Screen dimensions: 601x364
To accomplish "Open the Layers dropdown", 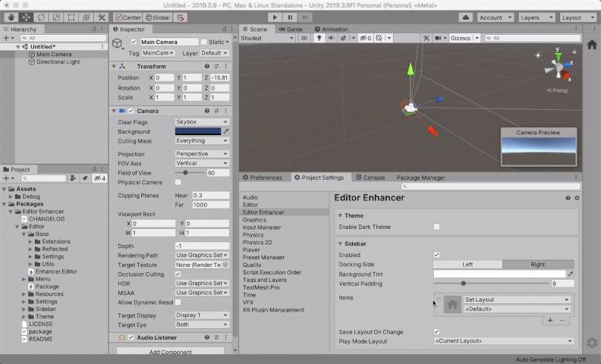I will (x=536, y=17).
